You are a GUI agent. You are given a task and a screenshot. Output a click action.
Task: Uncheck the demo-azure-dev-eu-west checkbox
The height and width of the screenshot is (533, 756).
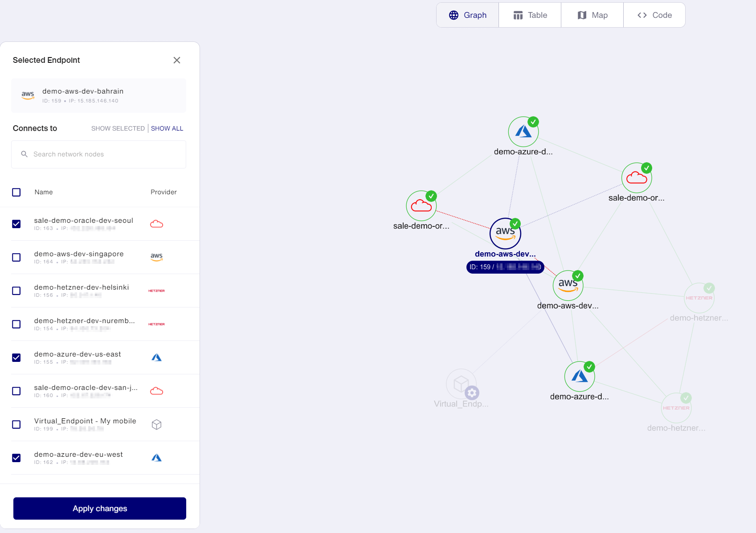pos(16,458)
